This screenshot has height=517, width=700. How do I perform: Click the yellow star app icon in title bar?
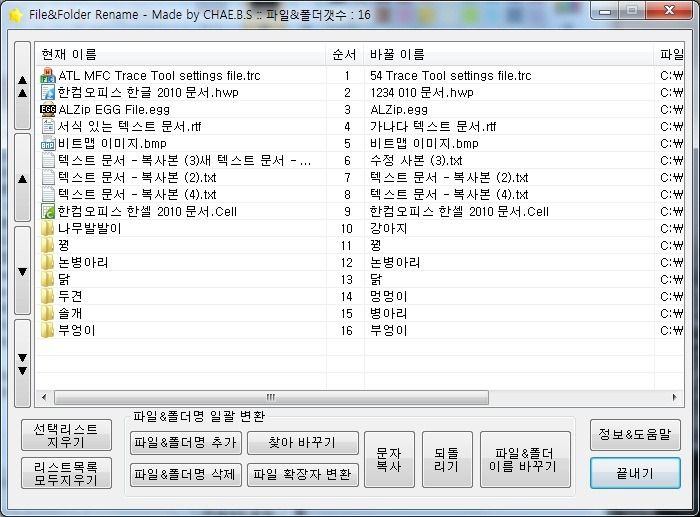coord(16,15)
